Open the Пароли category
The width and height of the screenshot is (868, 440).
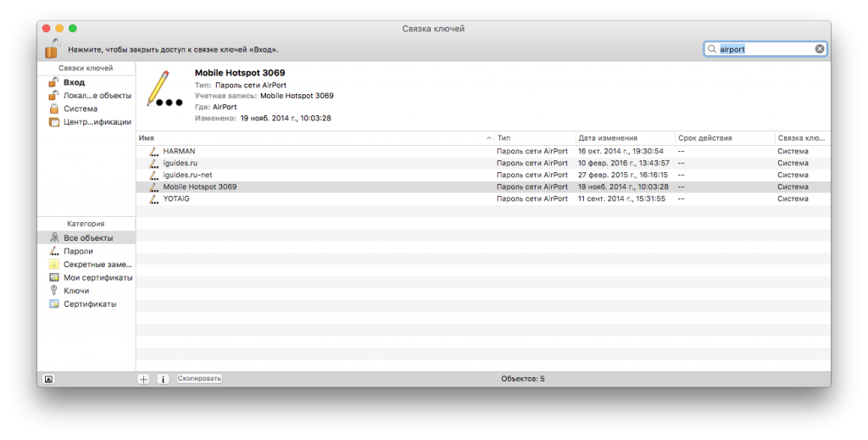coord(78,251)
